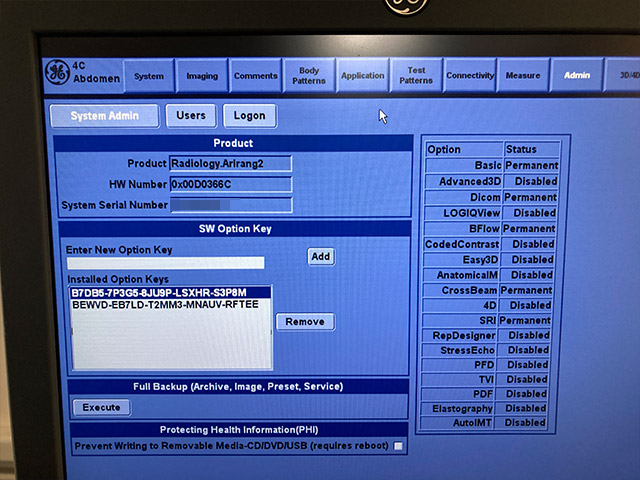Click the AnatomicalM option row

(489, 275)
